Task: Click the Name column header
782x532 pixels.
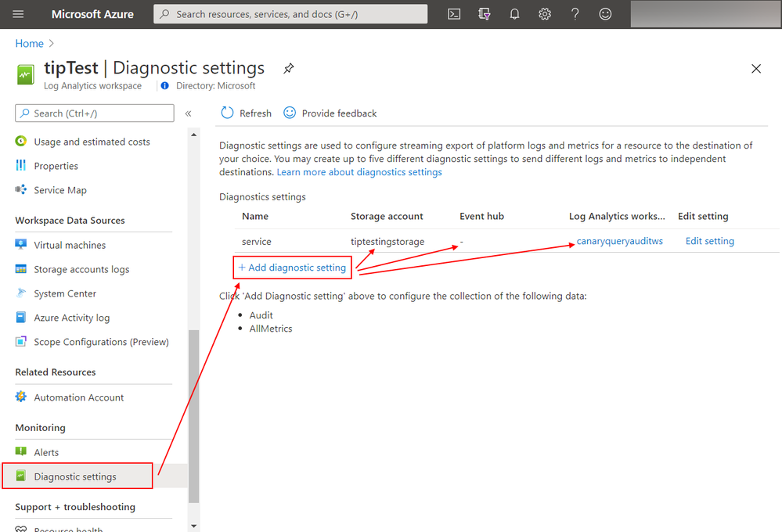Action: [255, 216]
